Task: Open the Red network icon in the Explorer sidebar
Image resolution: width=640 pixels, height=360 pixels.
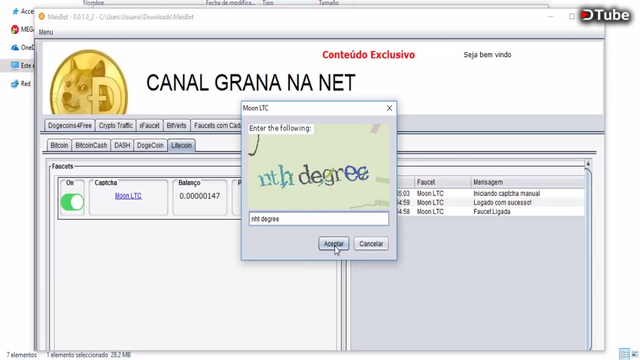Action: pyautogui.click(x=15, y=84)
